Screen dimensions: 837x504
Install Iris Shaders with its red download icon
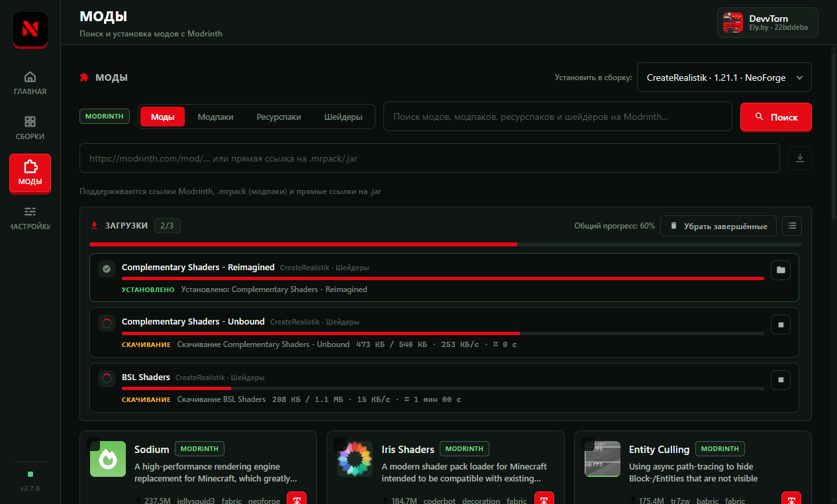(544, 498)
